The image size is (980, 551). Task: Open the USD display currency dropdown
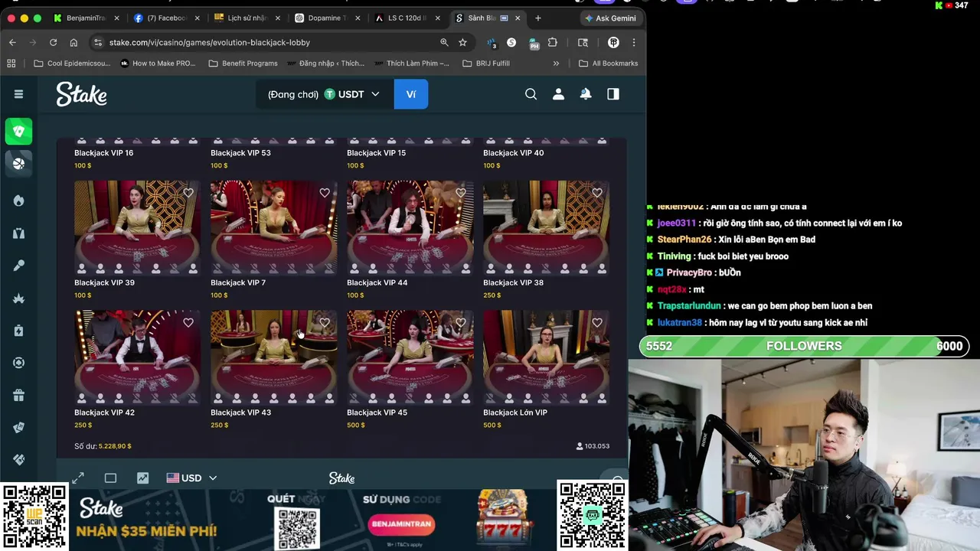(x=191, y=478)
